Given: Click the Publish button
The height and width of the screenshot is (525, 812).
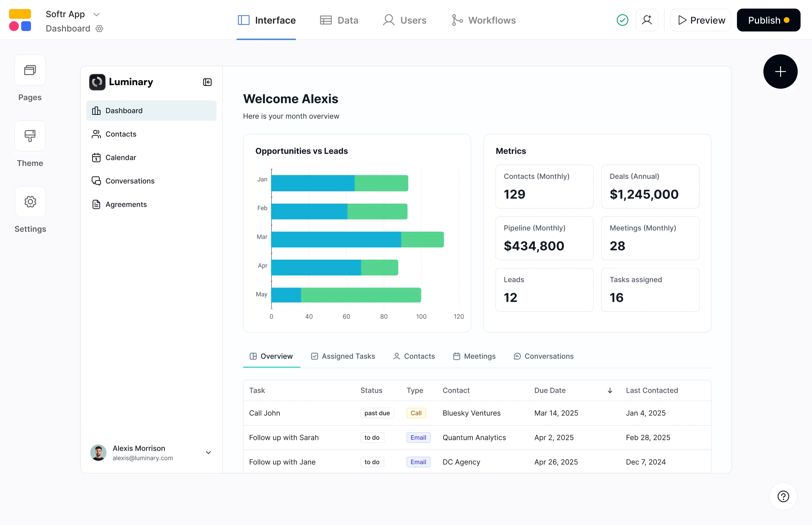Looking at the screenshot, I should [x=768, y=20].
